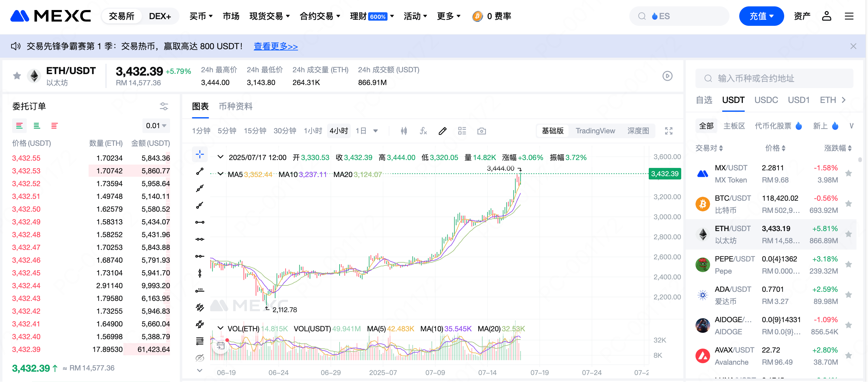Viewport: 868px width, 382px height.
Task: Select the 自选 favorites tab
Action: click(704, 100)
